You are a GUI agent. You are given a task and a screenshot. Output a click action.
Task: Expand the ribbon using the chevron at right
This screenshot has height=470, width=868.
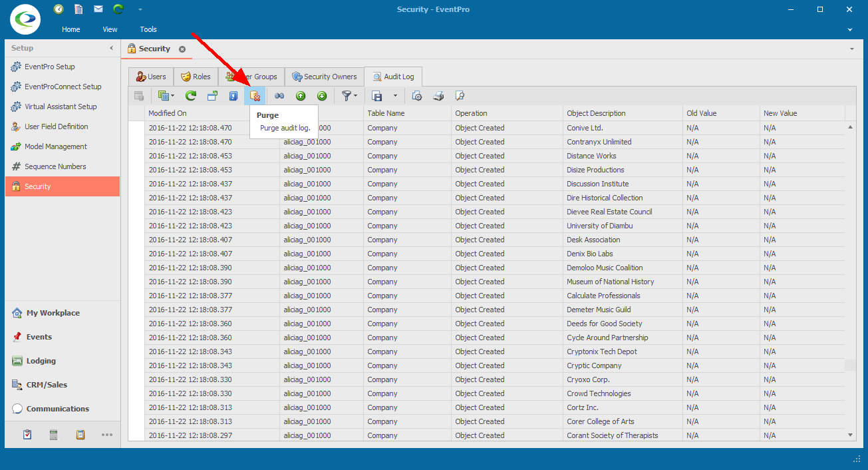[850, 30]
